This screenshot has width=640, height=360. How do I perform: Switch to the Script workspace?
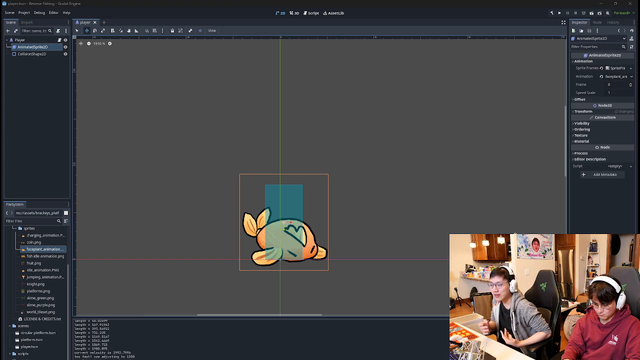click(x=311, y=13)
